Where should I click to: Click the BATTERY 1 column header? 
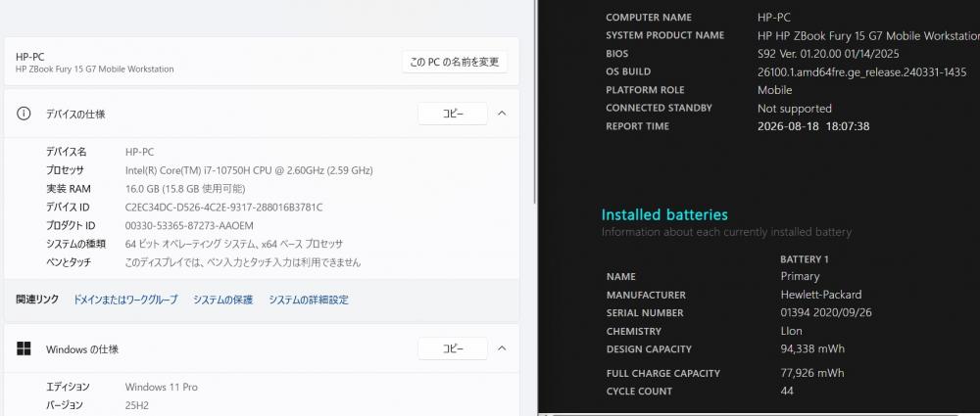pos(805,259)
